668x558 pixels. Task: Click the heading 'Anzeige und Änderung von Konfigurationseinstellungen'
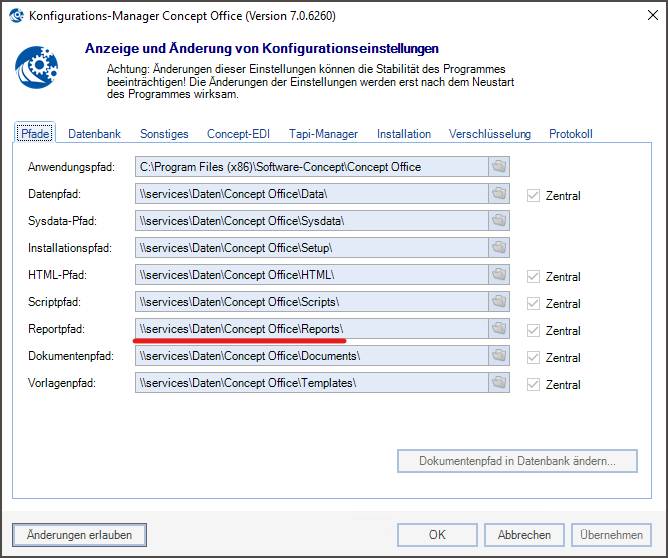(262, 49)
